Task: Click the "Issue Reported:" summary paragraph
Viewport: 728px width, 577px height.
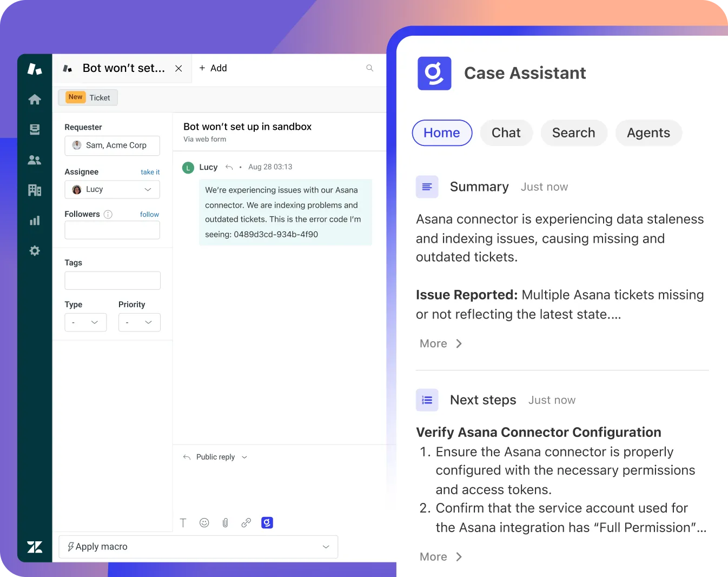Action: pos(560,304)
